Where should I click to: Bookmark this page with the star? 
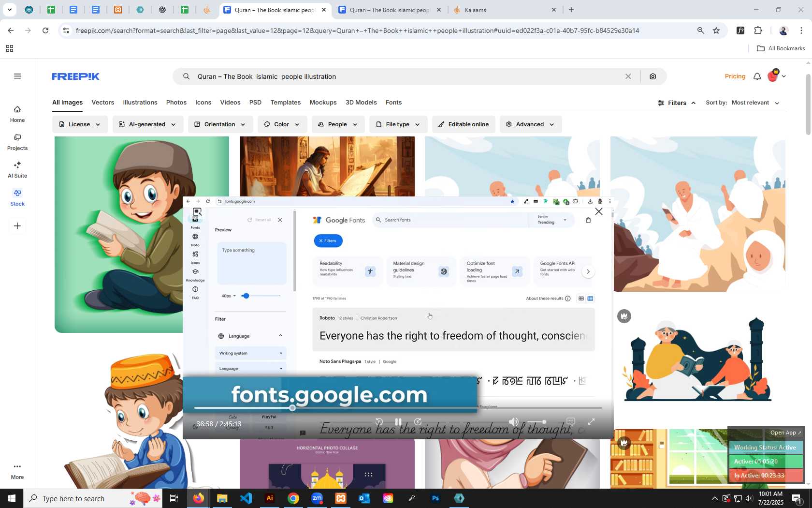click(716, 30)
